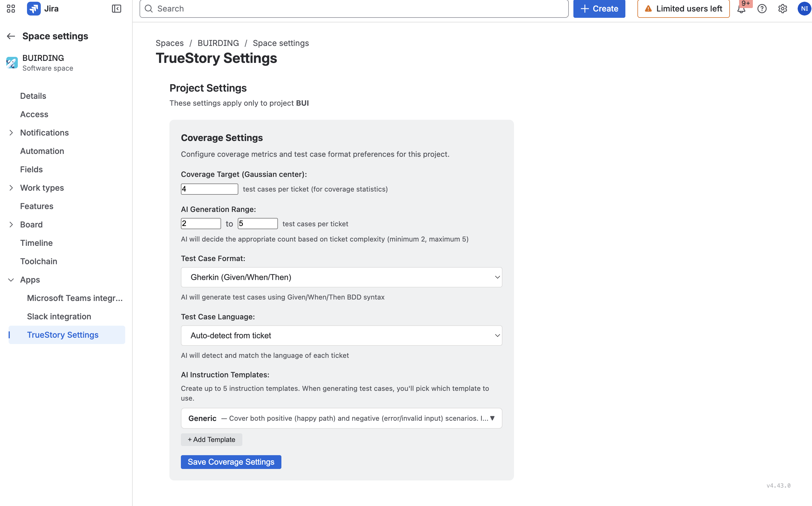This screenshot has width=812, height=506.
Task: Open the NI user avatar
Action: coord(804,9)
